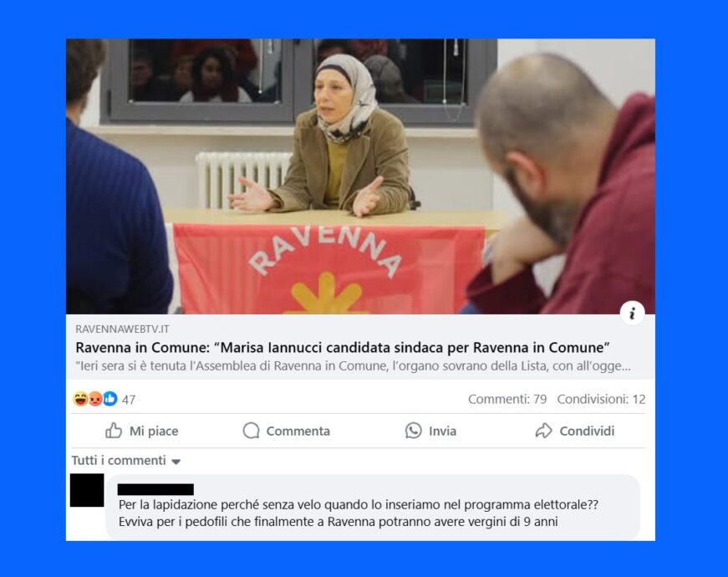
Task: Open the blue like reaction icon
Action: [x=110, y=399]
